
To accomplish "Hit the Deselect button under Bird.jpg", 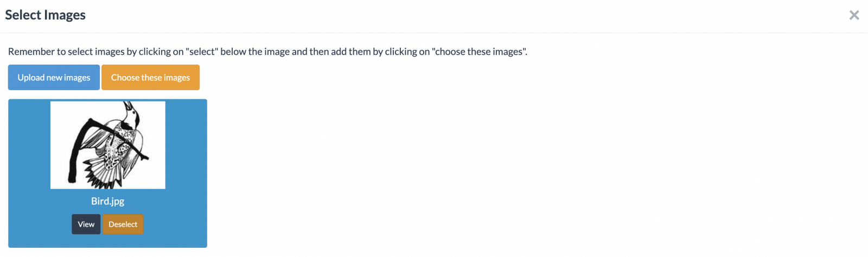I will point(123,224).
